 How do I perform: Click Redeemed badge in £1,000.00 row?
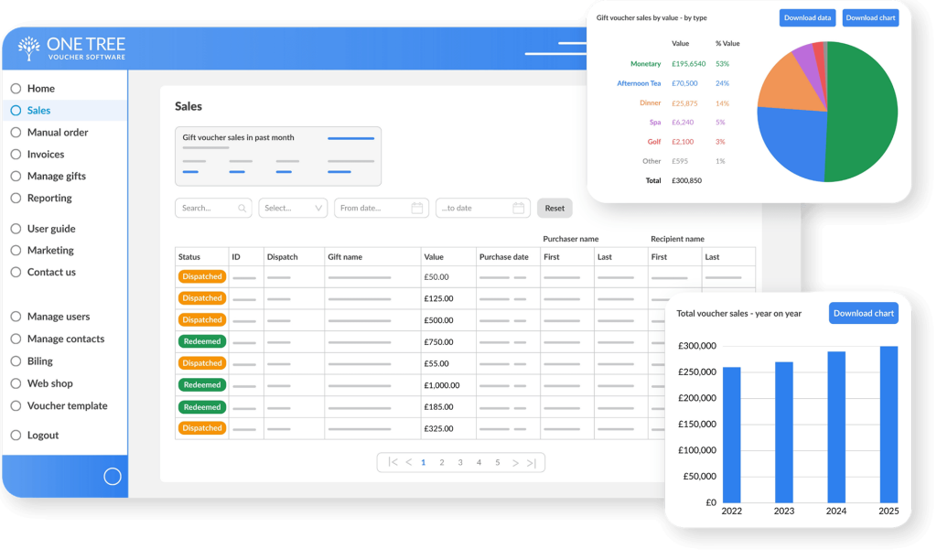pos(202,385)
